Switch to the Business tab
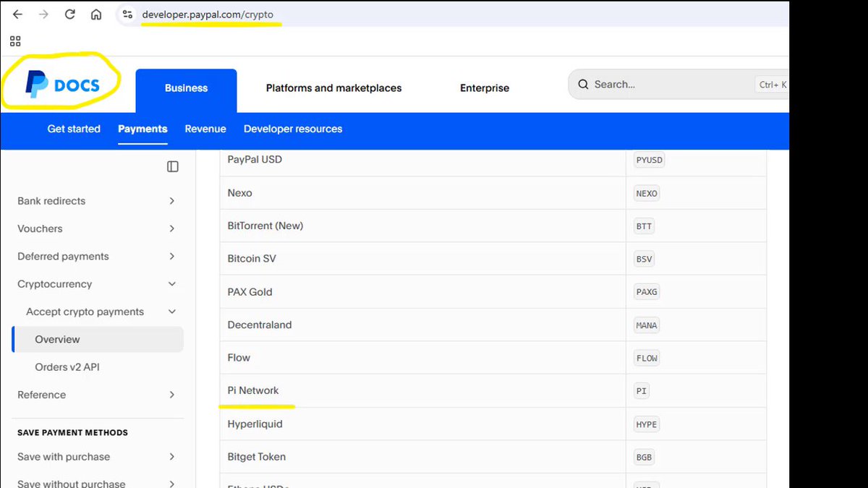 (186, 88)
